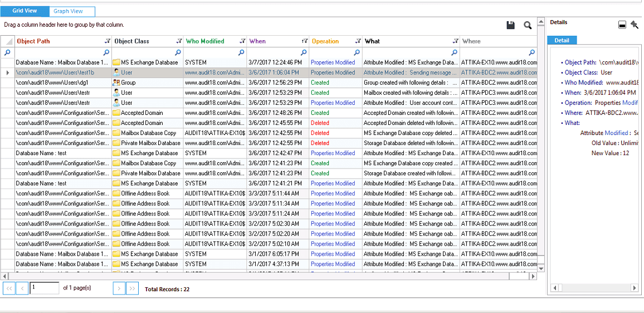Screen dimensions: 644x313
Task: Click search icon in What filter cell
Action: 454,52
